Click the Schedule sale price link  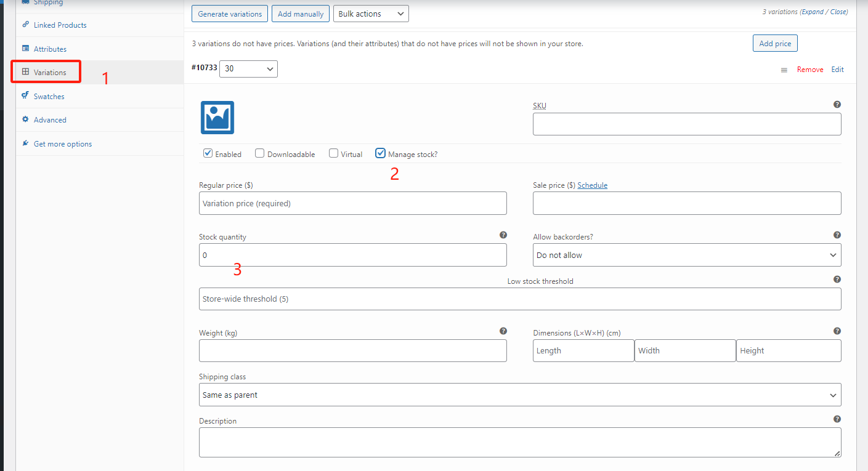(x=592, y=185)
